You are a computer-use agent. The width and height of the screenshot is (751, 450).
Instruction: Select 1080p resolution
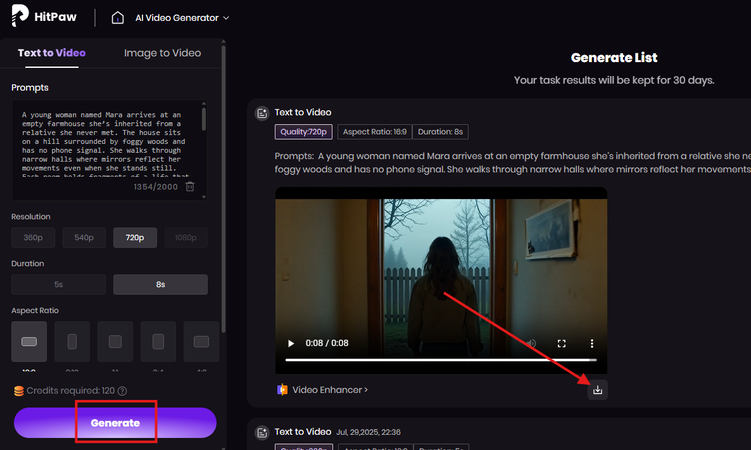pyautogui.click(x=186, y=237)
